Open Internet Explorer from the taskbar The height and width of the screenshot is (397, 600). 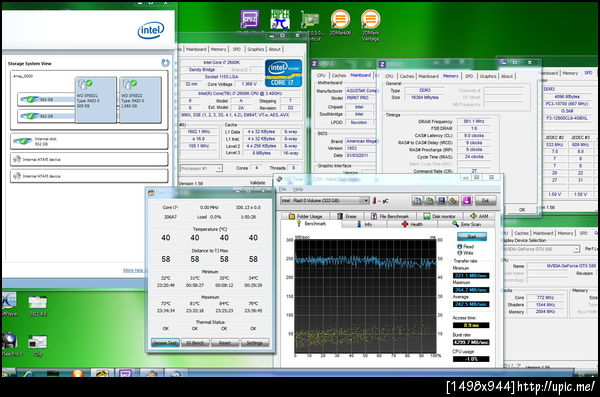[29, 373]
